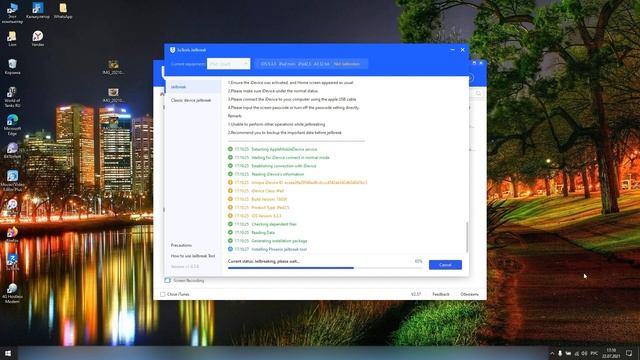Minimize the Jailbreak window
640x360 pixels.
(452, 50)
